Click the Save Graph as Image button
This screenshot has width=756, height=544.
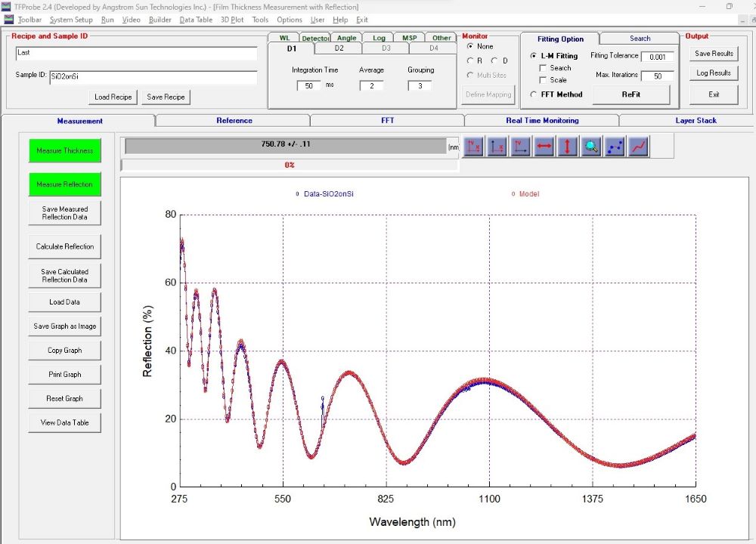click(x=64, y=326)
